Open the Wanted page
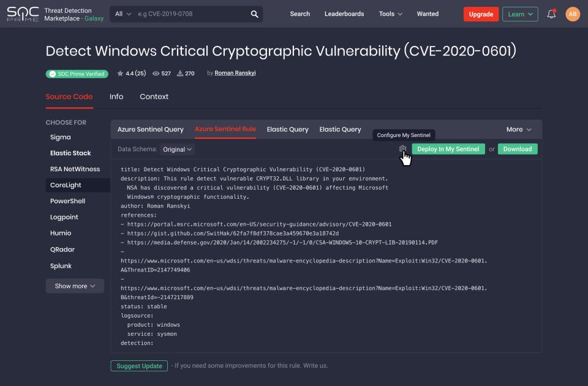The image size is (588, 386). (428, 14)
